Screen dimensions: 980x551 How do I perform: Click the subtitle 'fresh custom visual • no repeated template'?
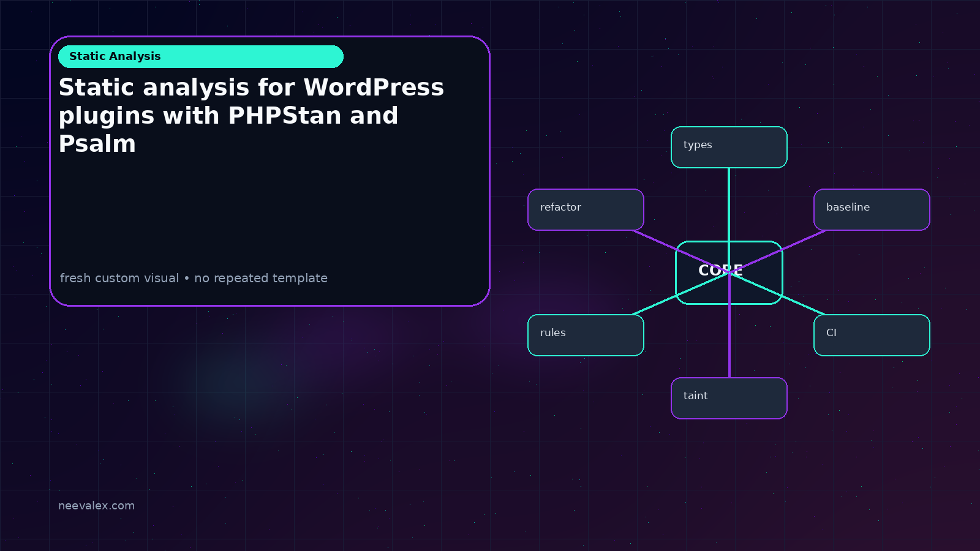click(194, 278)
